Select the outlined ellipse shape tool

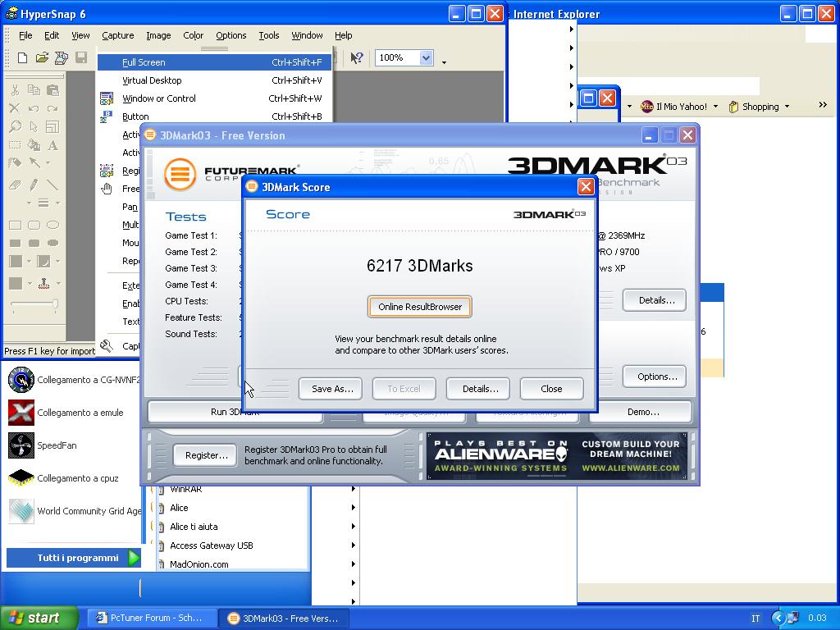52,225
